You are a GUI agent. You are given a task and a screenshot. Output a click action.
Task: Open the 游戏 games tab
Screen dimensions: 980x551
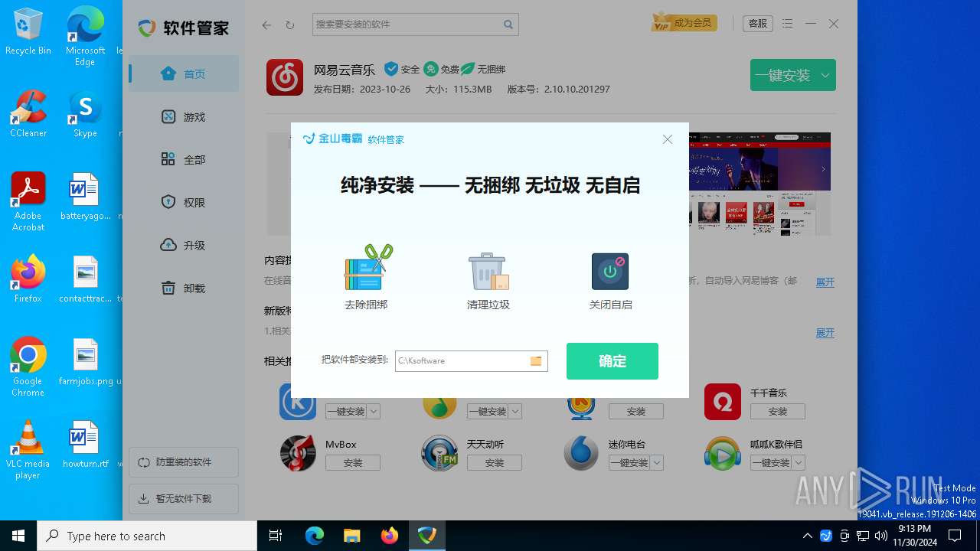pyautogui.click(x=184, y=117)
